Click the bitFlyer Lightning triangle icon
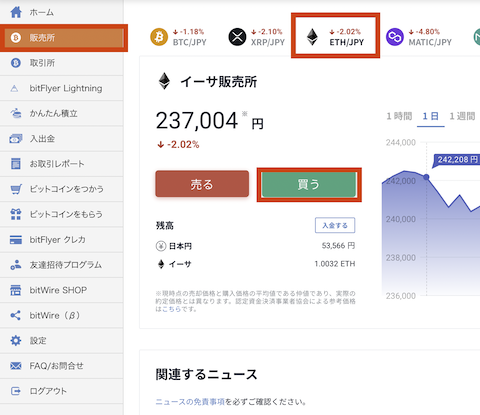 (x=14, y=89)
